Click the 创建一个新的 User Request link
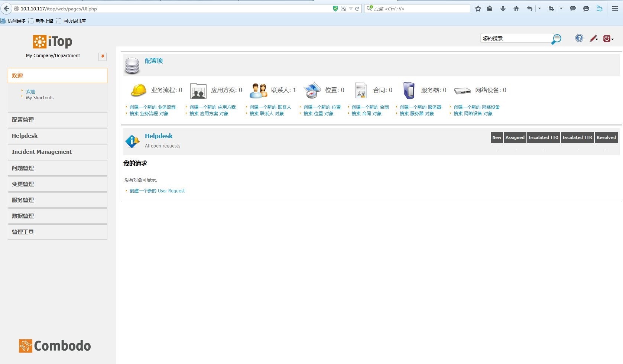Screen dimensions: 623x364 157,191
